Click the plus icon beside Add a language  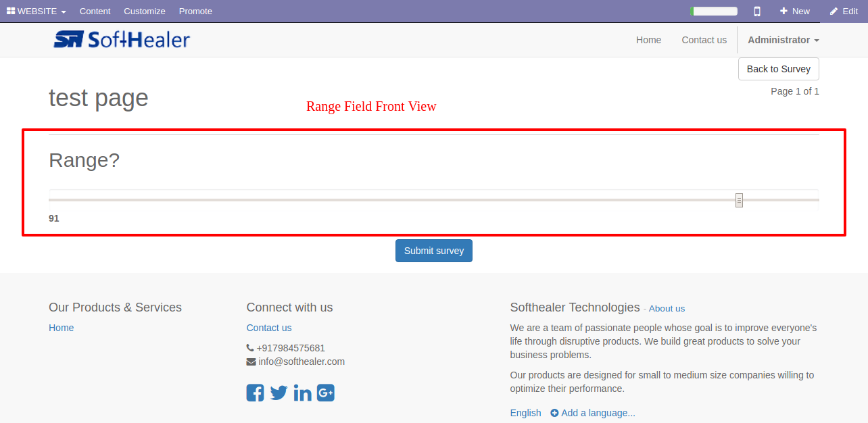coord(554,413)
